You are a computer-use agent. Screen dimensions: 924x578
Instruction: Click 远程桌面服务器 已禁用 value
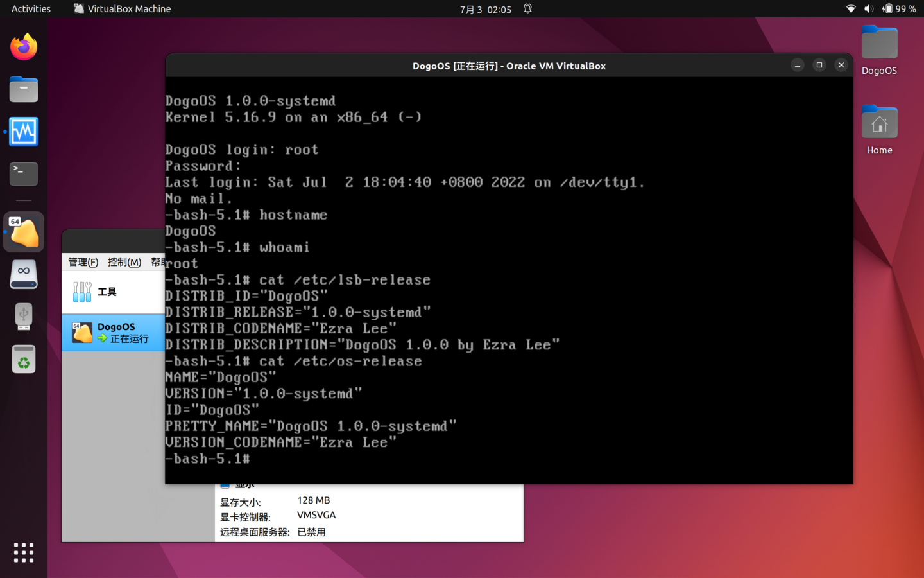click(x=312, y=532)
